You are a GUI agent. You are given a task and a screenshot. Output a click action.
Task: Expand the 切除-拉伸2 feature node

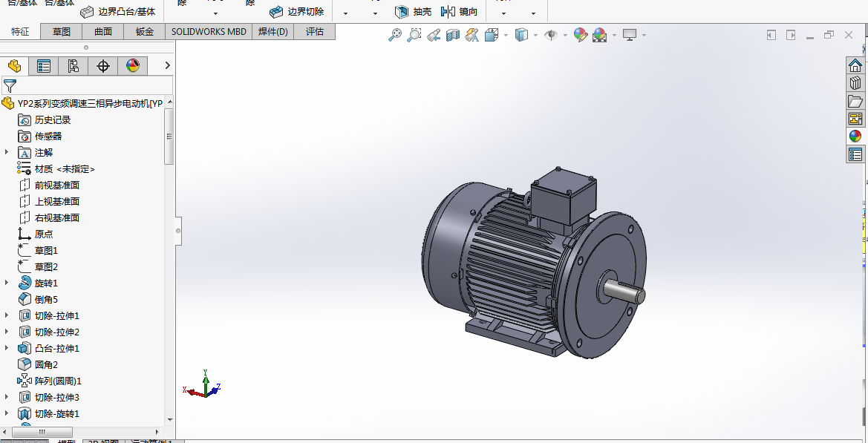tap(7, 332)
